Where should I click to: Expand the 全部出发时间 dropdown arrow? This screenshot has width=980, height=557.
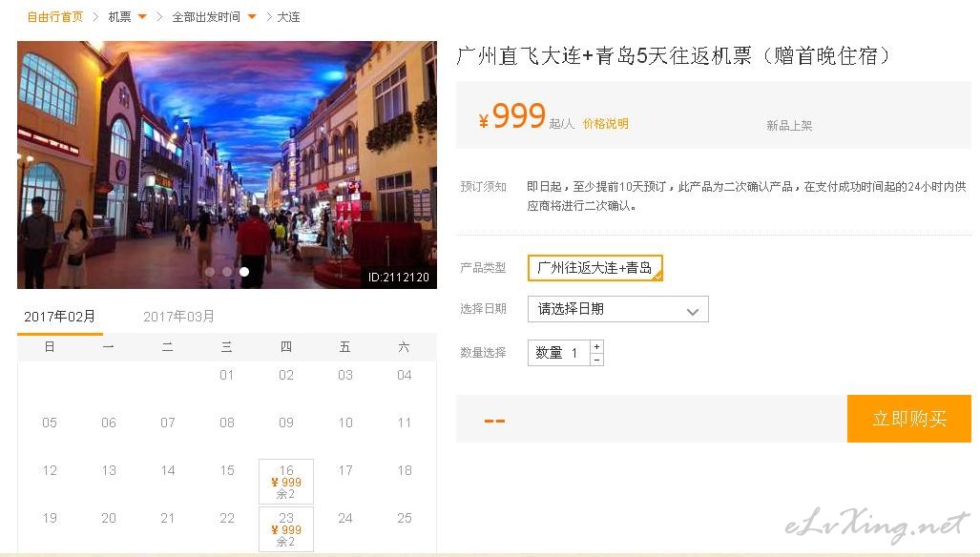tap(252, 17)
